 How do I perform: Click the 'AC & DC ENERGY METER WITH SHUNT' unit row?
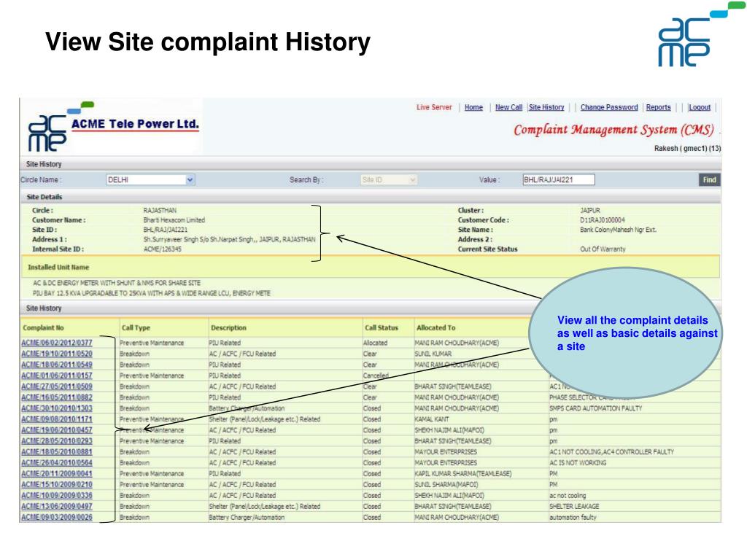[x=117, y=284]
